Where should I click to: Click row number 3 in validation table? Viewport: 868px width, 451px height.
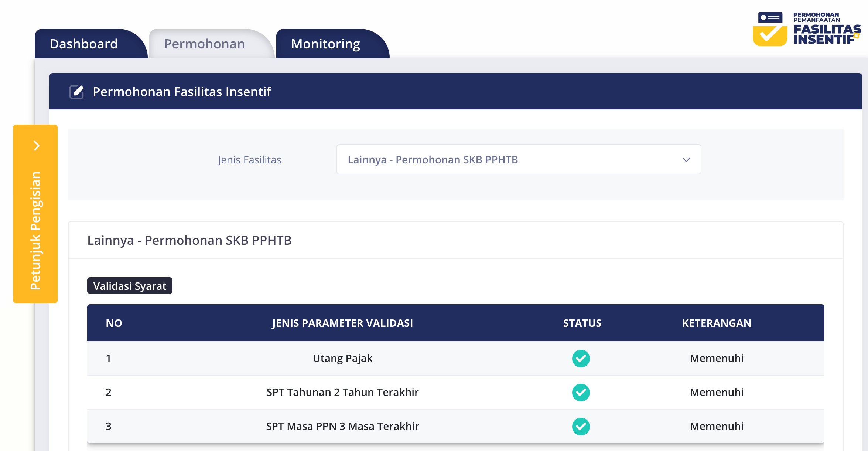click(108, 426)
